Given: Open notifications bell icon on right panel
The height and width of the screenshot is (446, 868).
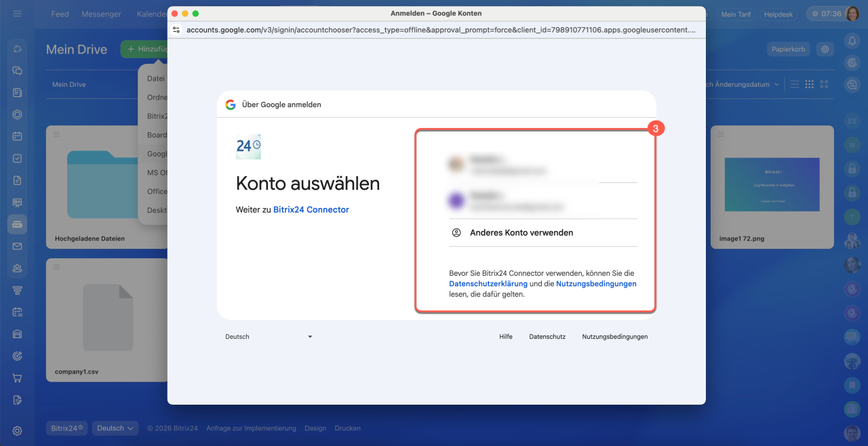Looking at the screenshot, I should click(852, 41).
